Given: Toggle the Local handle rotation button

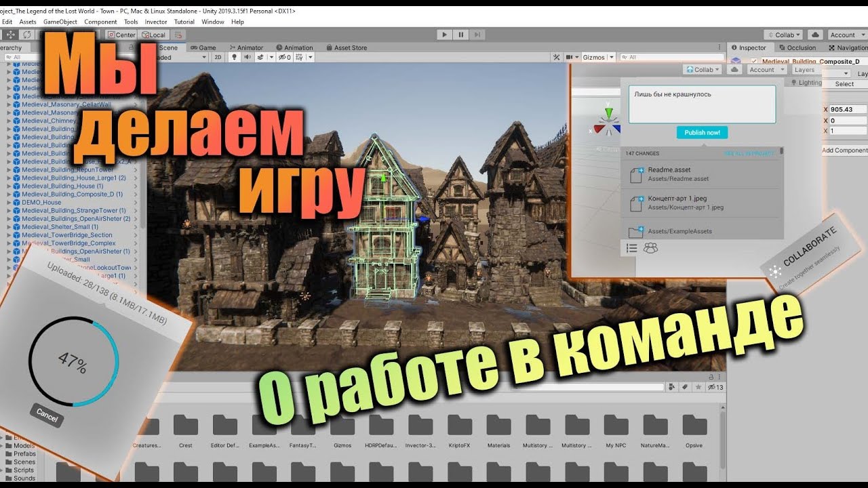Looking at the screenshot, I should coord(153,35).
